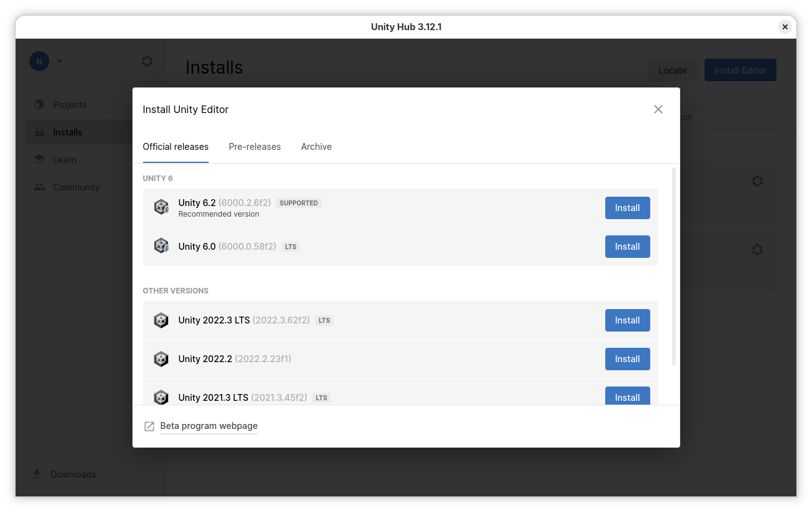The width and height of the screenshot is (812, 512).
Task: Install Unity 6.2 recommended version
Action: pos(627,208)
